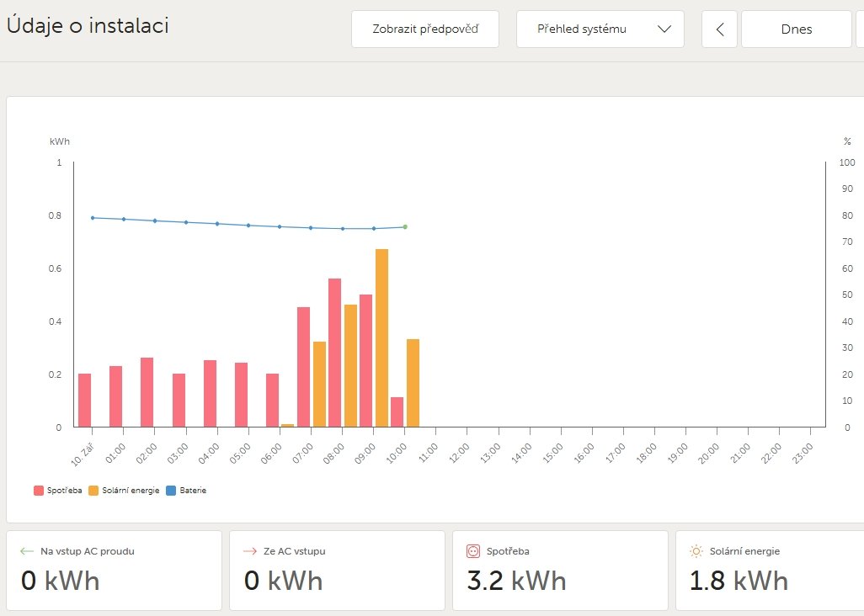
Task: Click the Dnes date selector
Action: click(796, 29)
